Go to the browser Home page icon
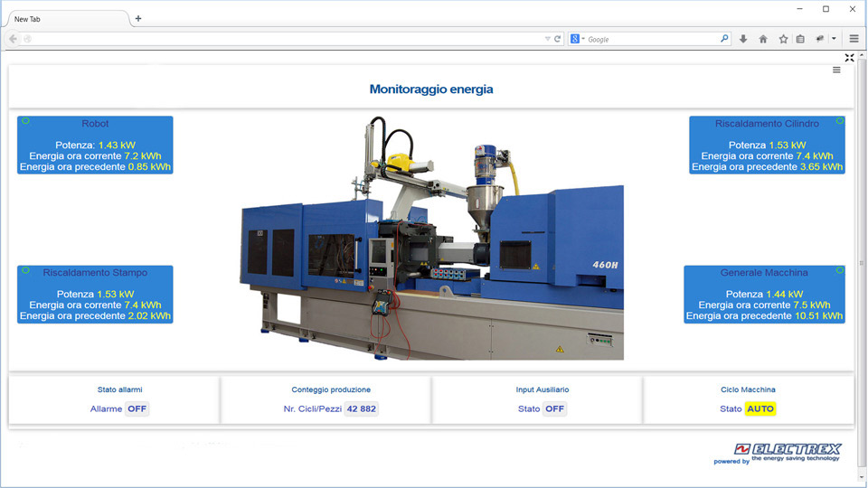Image resolution: width=868 pixels, height=488 pixels. click(x=763, y=39)
